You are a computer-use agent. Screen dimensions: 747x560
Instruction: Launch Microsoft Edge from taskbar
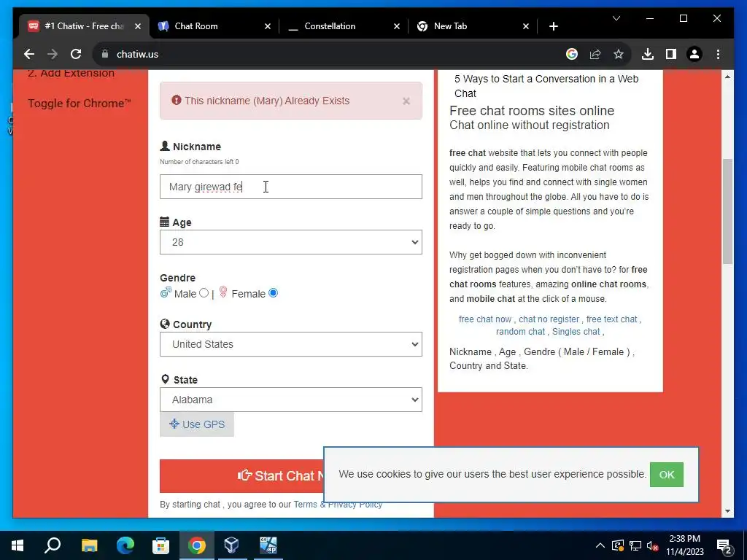[x=125, y=545]
